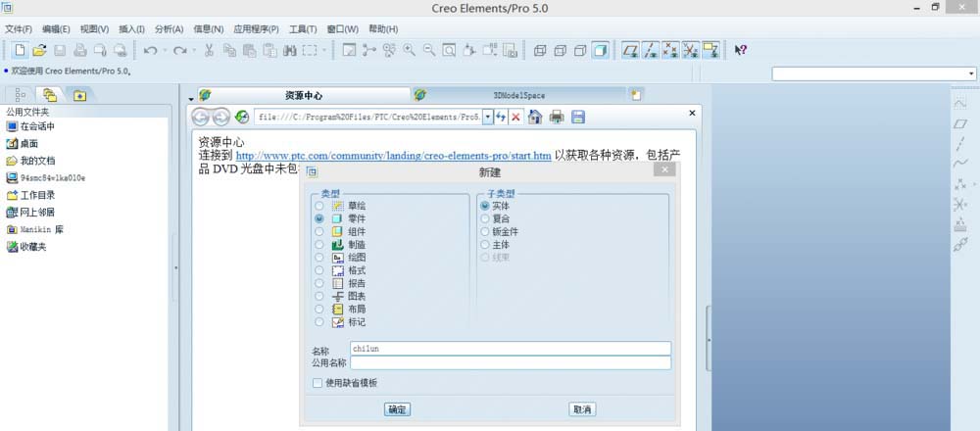Open the browser tab list arrow

click(191, 99)
